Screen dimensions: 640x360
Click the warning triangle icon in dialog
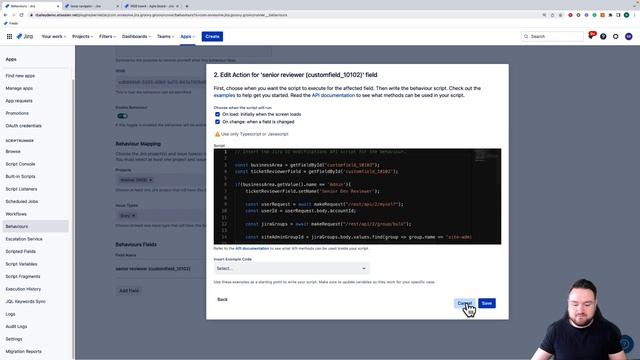[217, 134]
